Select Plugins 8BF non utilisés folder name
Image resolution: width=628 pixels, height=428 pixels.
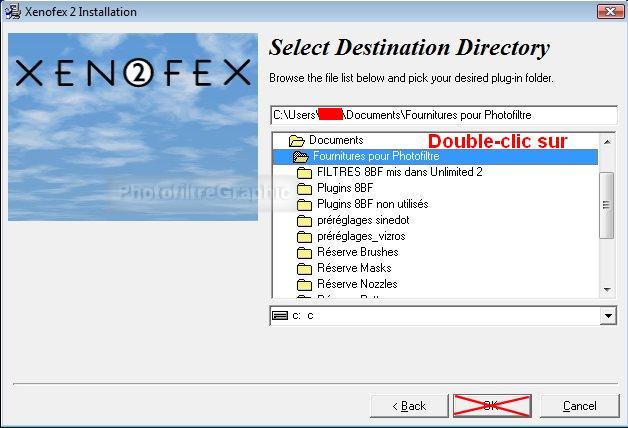coord(372,204)
